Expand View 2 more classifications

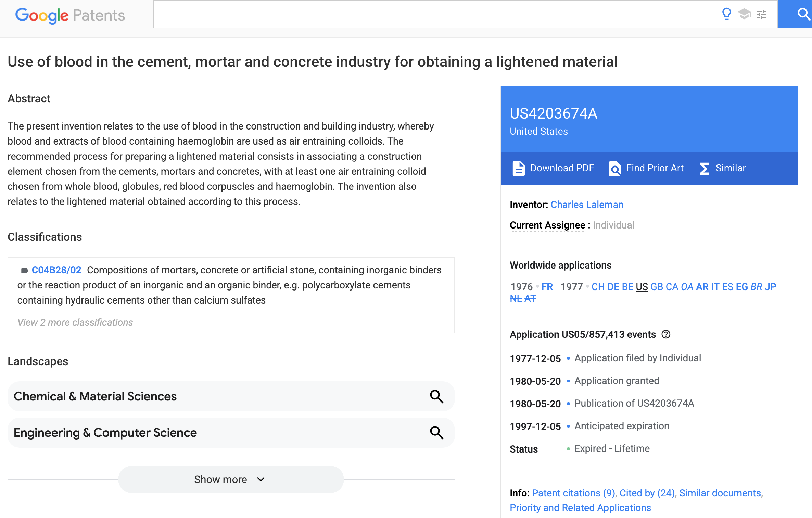pos(75,322)
